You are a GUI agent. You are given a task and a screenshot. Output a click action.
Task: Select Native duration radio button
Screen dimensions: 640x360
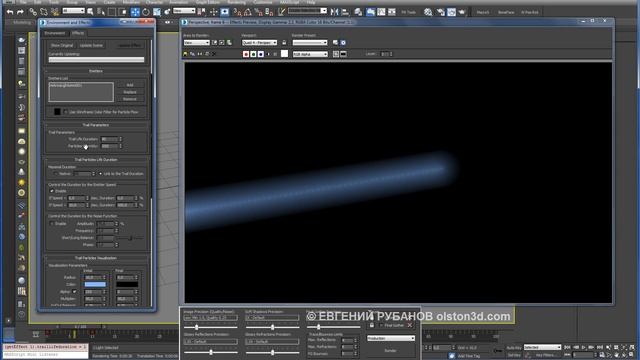tap(55, 173)
